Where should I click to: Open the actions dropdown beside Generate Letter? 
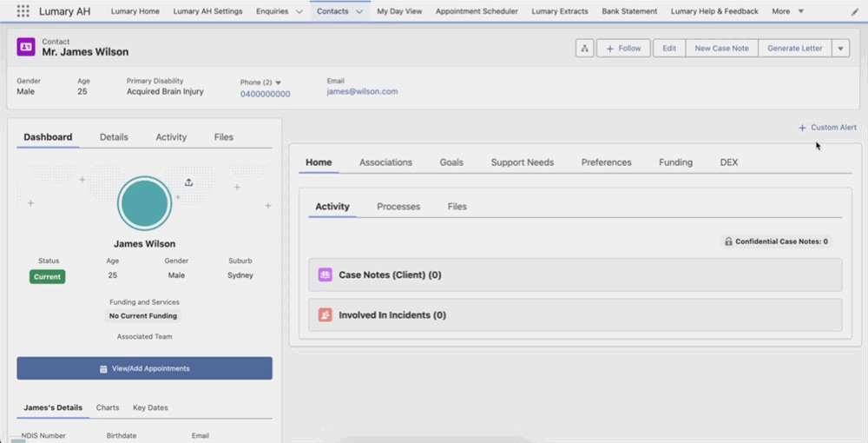point(840,49)
